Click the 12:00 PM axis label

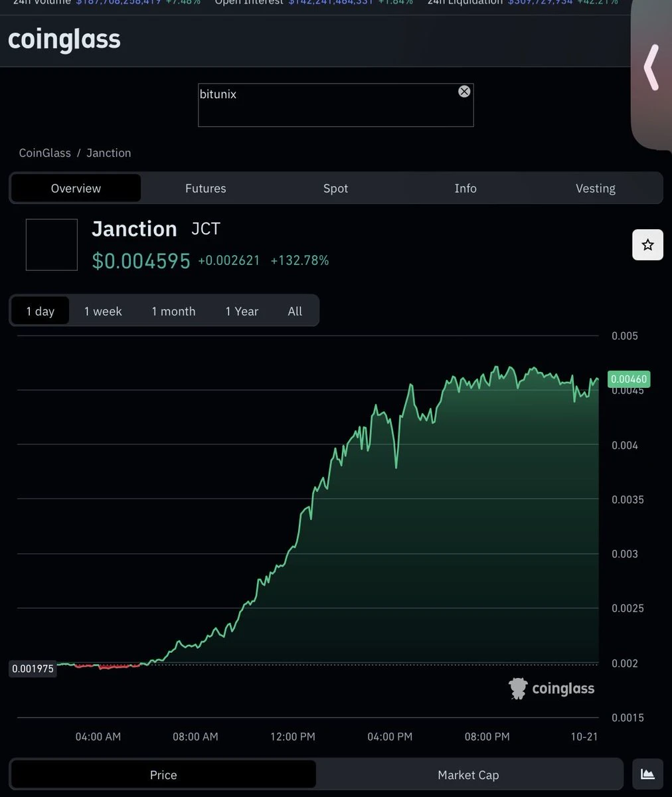293,737
